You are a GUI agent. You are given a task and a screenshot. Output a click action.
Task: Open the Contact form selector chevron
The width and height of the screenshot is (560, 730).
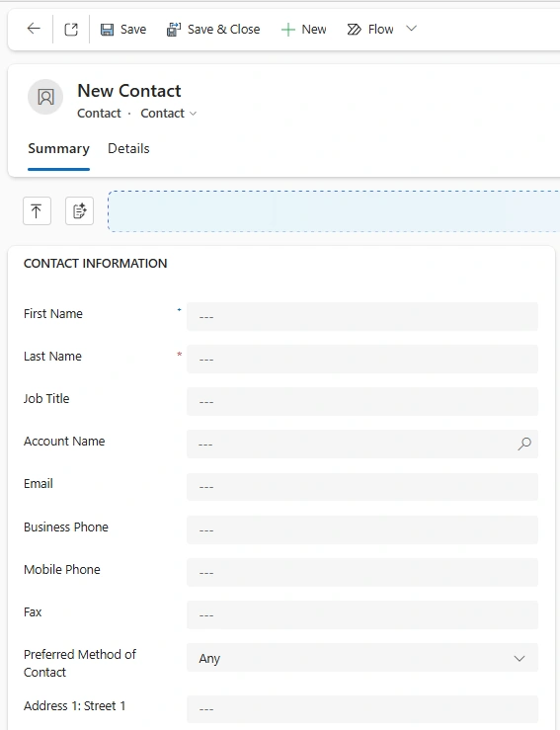[x=194, y=114]
